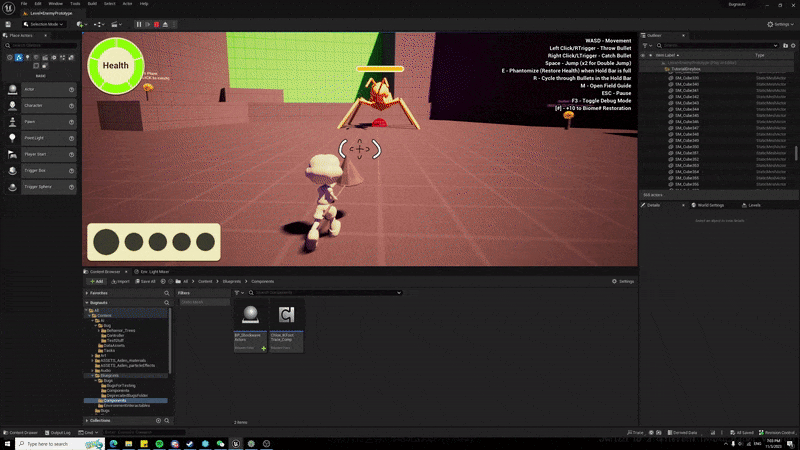Search within the Bugnauts sources using the magnifier

pyautogui.click(x=166, y=303)
